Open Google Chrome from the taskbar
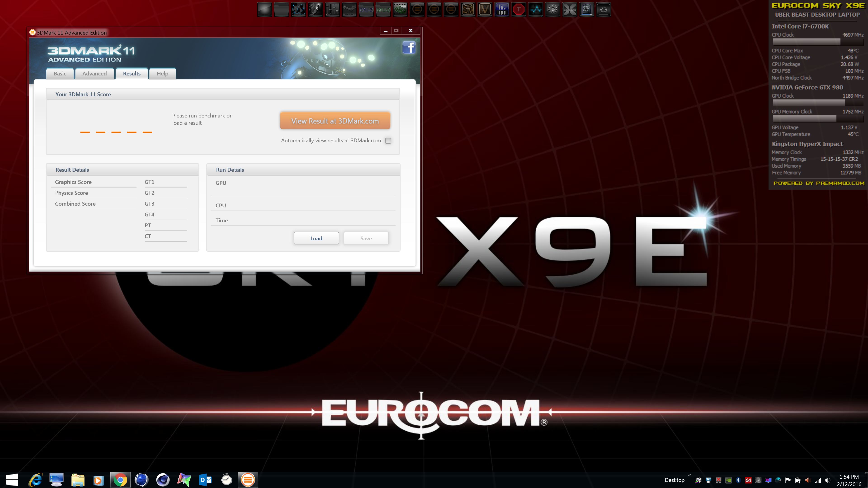868x488 pixels. click(x=120, y=480)
